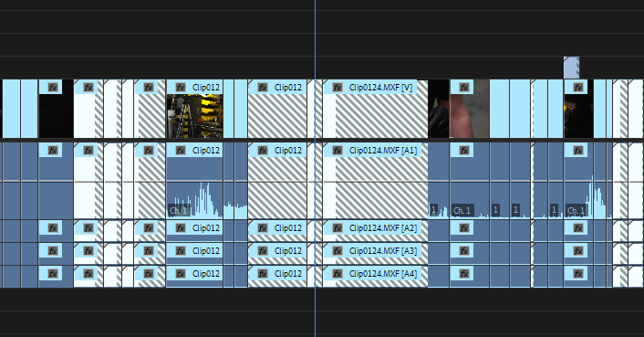Select the Clip0124.MXF [A1] clip name
The height and width of the screenshot is (337, 644).
383,151
